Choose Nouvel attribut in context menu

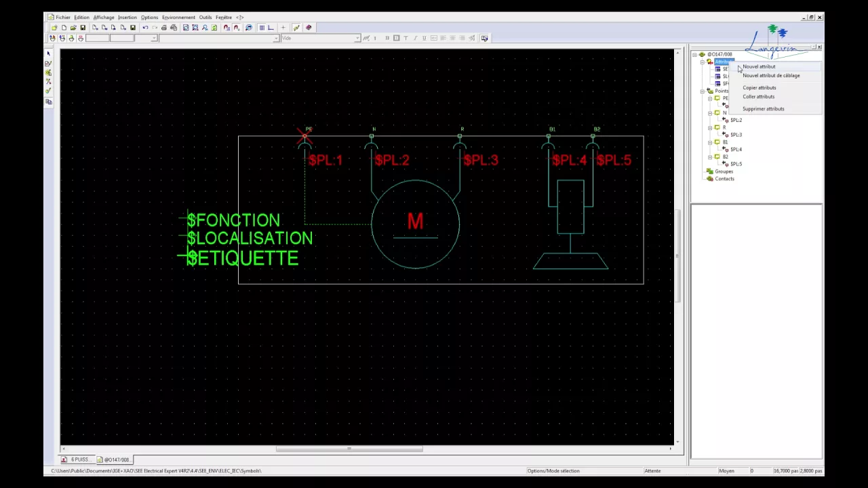[759, 66]
